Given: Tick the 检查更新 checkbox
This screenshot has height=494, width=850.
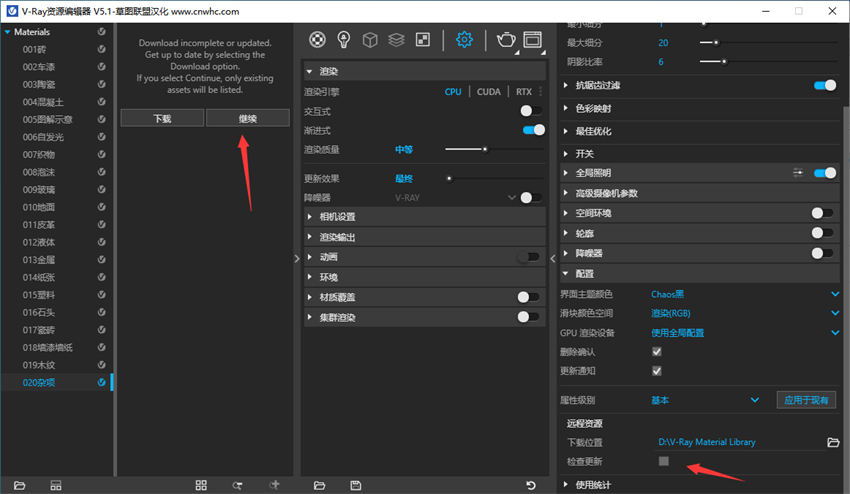Looking at the screenshot, I should (x=663, y=461).
